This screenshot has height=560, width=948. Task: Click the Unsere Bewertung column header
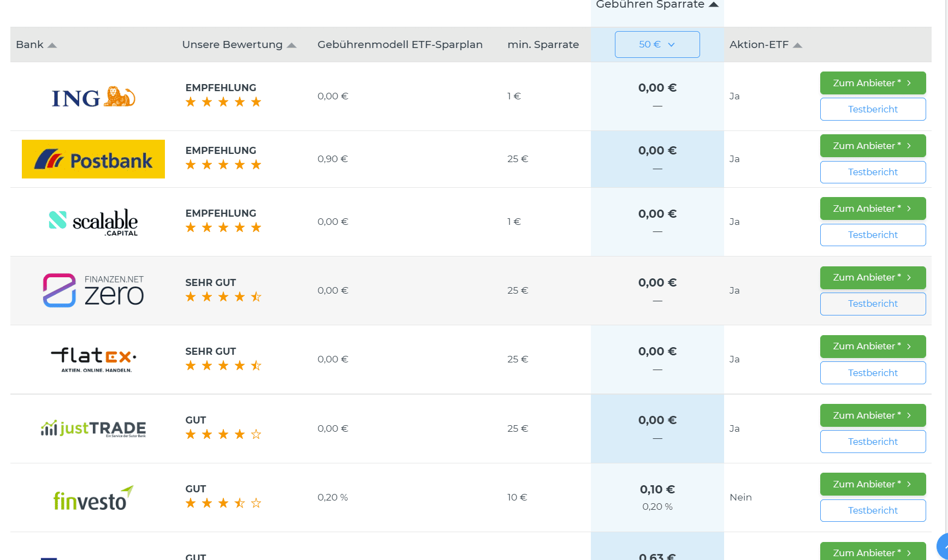click(232, 45)
